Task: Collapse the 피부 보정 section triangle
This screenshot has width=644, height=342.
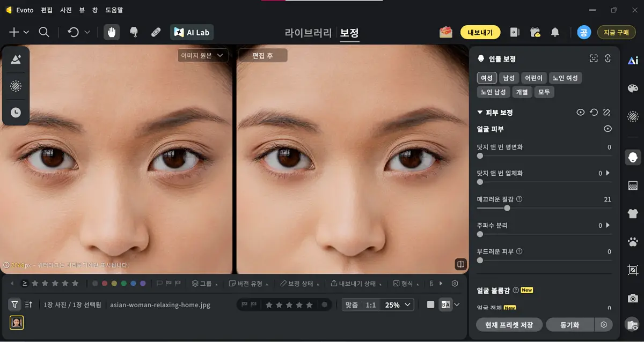Action: click(x=480, y=113)
